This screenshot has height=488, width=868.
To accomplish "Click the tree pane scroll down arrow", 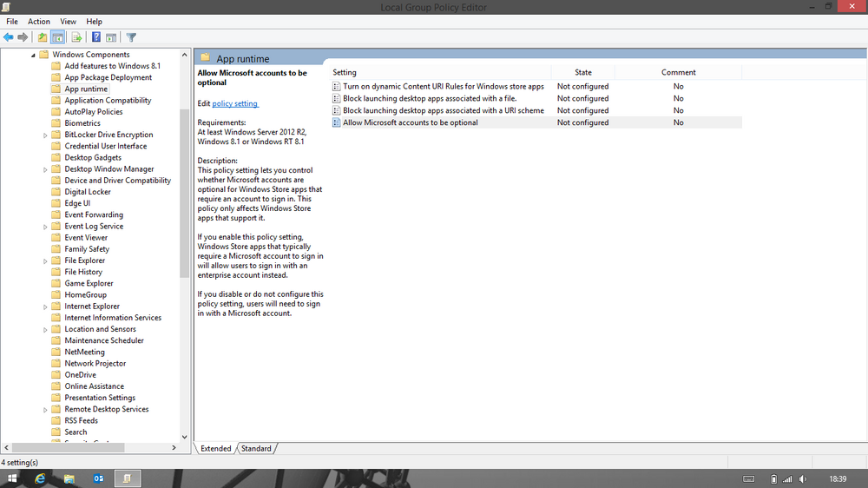I will [x=184, y=437].
